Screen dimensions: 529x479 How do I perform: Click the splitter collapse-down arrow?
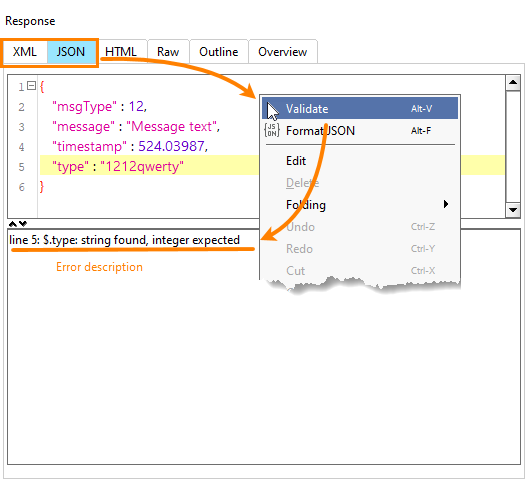[x=23, y=224]
